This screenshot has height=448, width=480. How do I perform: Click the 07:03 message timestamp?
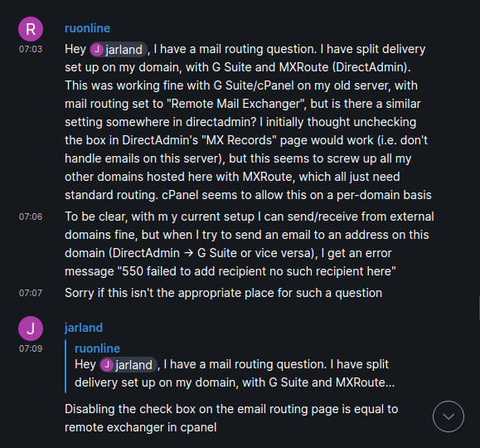click(31, 49)
